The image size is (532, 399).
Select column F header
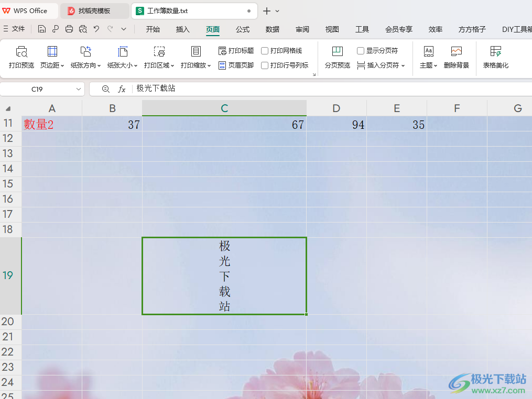[x=457, y=108]
